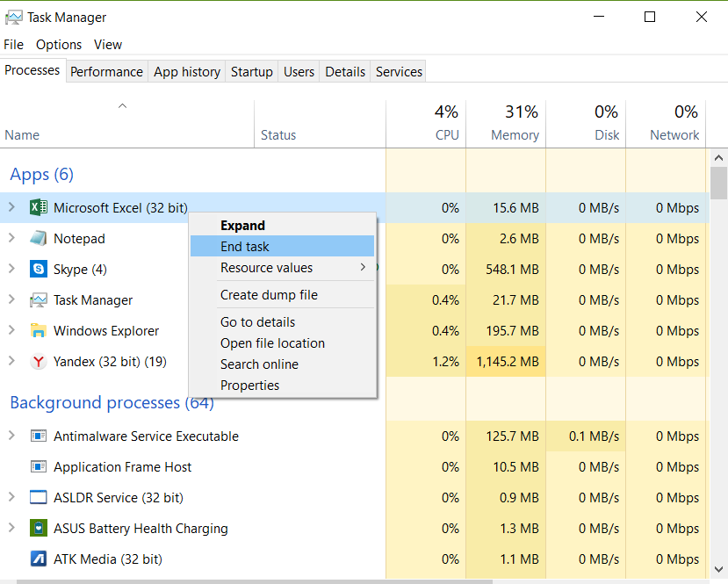The image size is (728, 584).
Task: Switch to the Startup tab
Action: [x=252, y=71]
